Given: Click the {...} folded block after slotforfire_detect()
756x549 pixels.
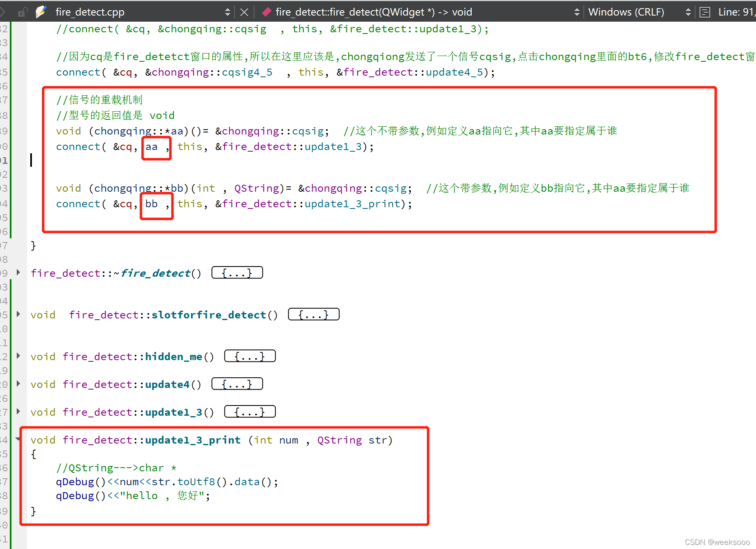Looking at the screenshot, I should pos(314,314).
